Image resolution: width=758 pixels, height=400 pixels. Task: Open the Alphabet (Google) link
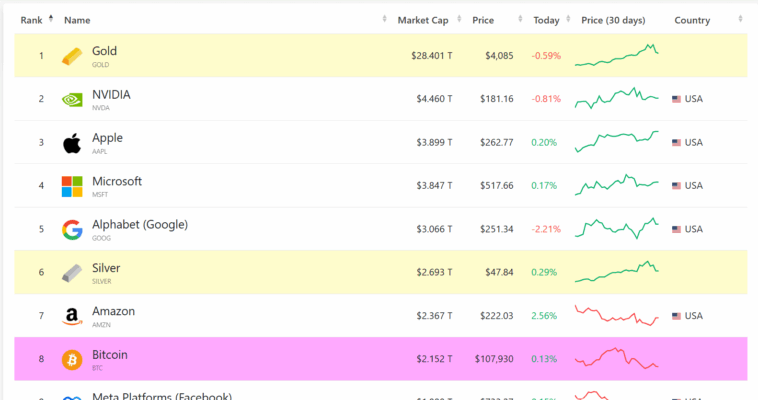(x=140, y=224)
